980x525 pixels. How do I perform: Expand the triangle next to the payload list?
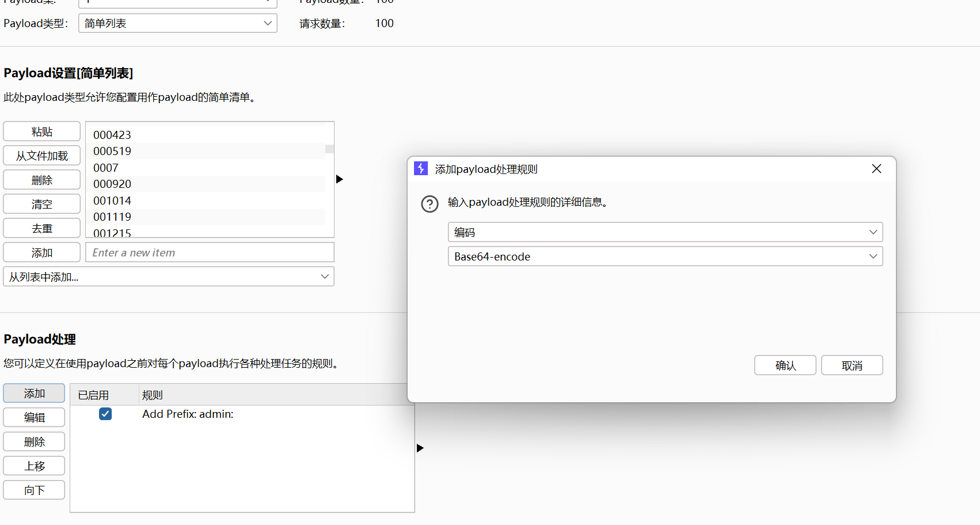[339, 179]
